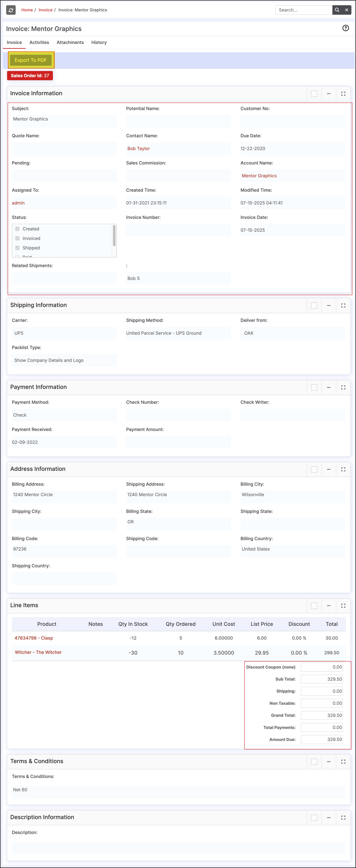Click the Non Taxable field
The image size is (356, 868).
pos(322,703)
